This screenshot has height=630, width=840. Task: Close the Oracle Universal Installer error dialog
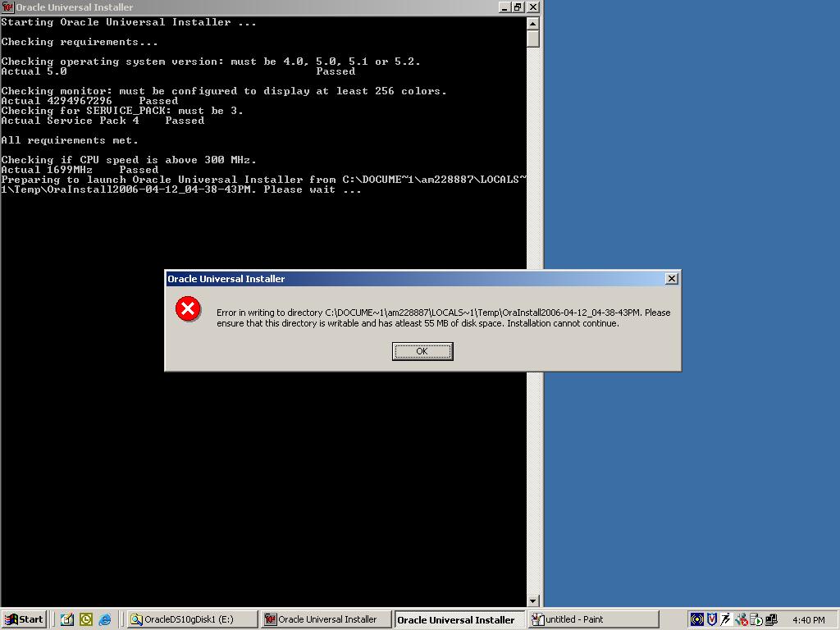pyautogui.click(x=671, y=279)
